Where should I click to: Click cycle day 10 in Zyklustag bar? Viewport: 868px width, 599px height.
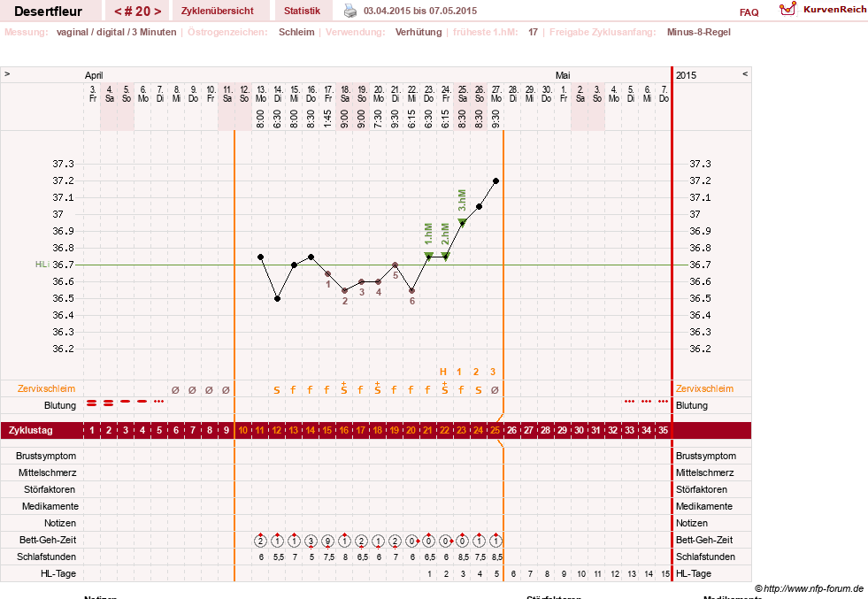(243, 430)
